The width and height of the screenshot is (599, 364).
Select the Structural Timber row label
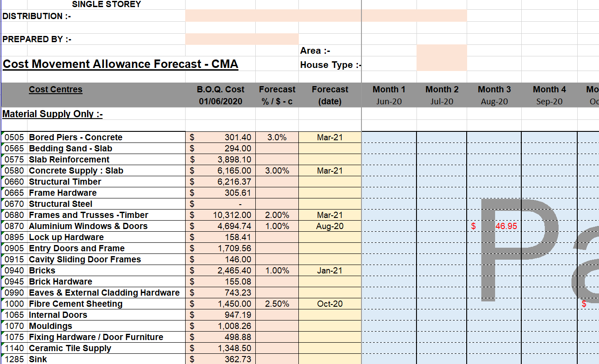click(x=65, y=182)
